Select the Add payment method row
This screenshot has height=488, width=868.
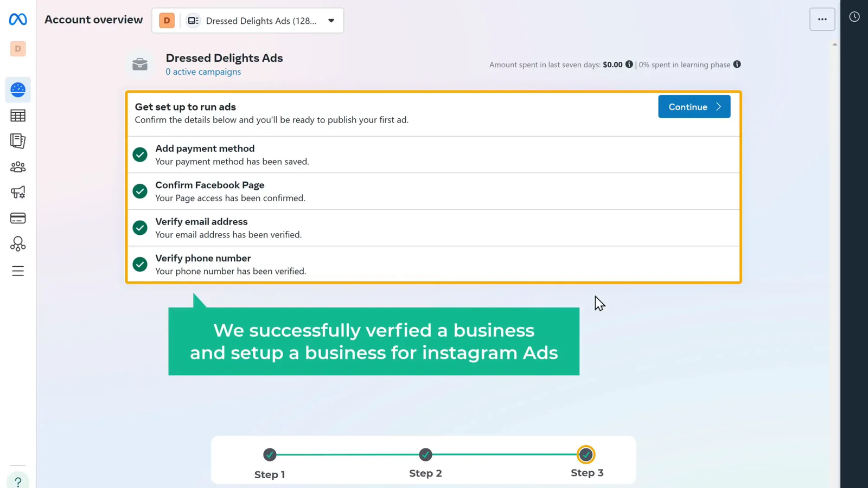[x=433, y=155]
